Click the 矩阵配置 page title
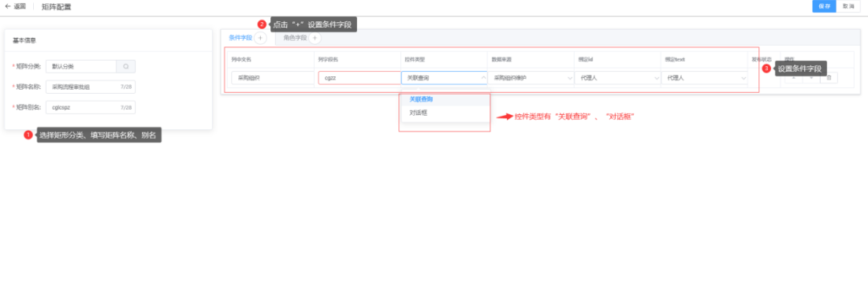The width and height of the screenshot is (868, 304). pos(57,6)
